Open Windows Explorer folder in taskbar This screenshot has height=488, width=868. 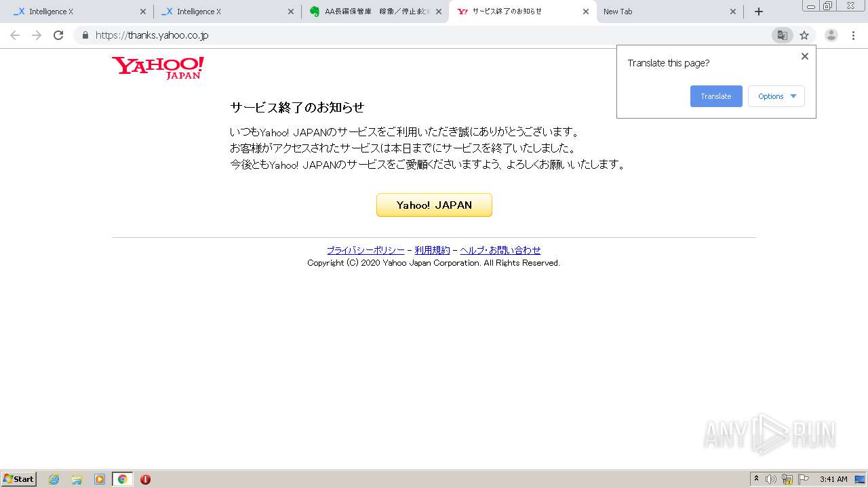click(77, 479)
